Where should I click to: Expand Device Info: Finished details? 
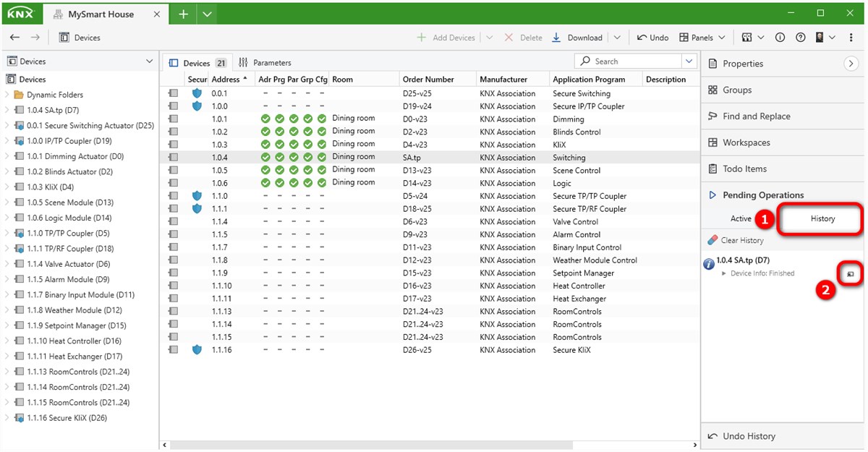tap(724, 273)
